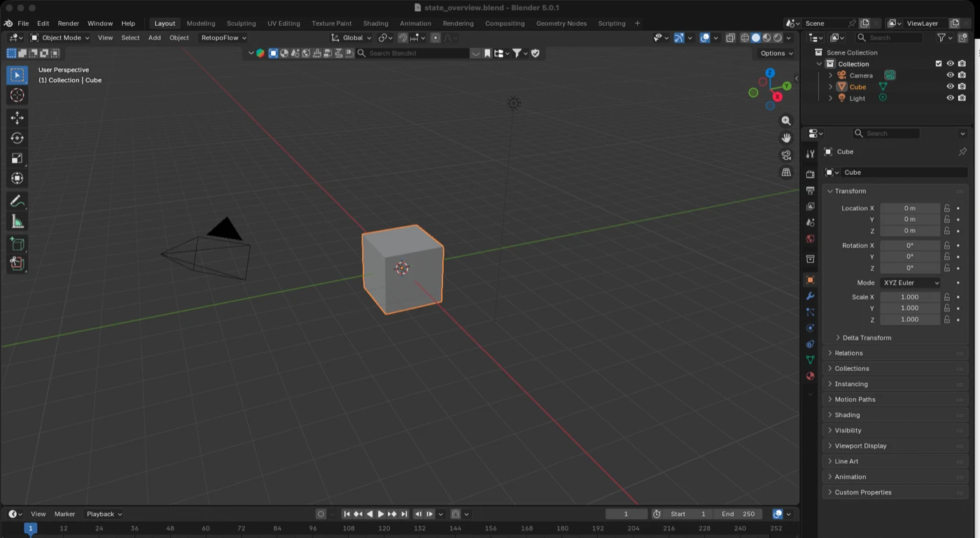Open the Add menu in the viewport
This screenshot has height=538, width=980.
click(x=154, y=38)
